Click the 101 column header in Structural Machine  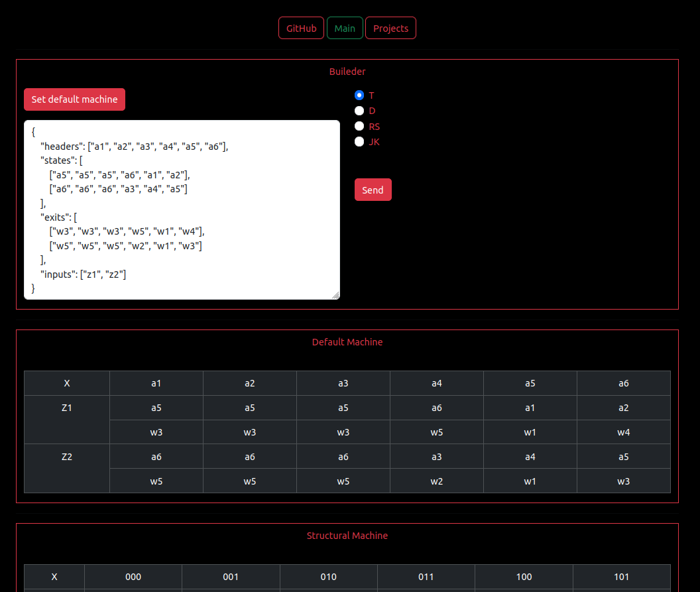coord(621,577)
